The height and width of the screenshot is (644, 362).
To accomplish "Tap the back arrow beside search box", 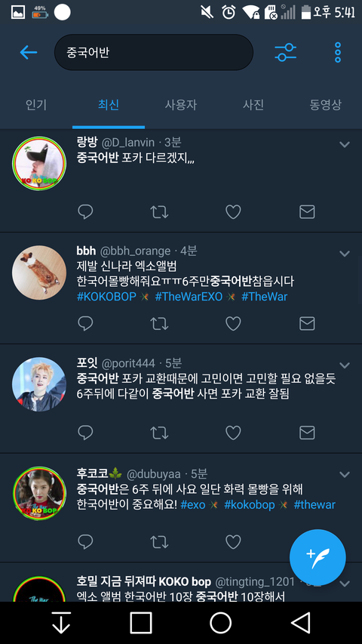I will [x=29, y=52].
